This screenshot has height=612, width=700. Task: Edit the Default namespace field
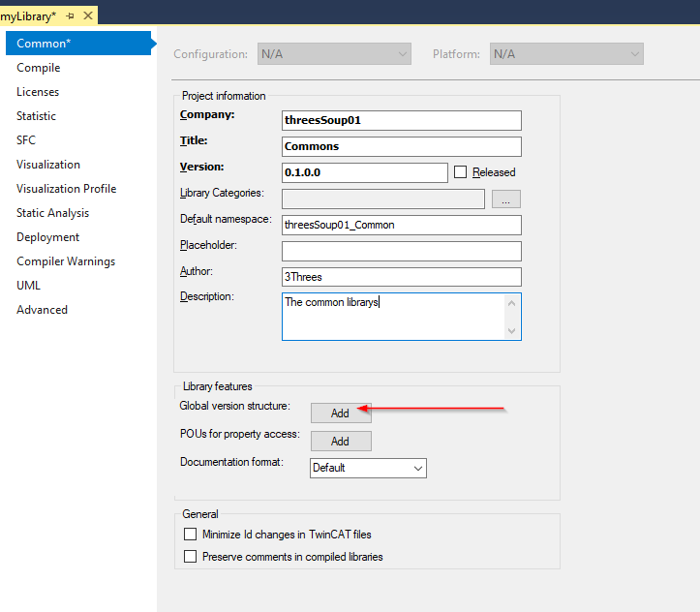click(x=402, y=225)
